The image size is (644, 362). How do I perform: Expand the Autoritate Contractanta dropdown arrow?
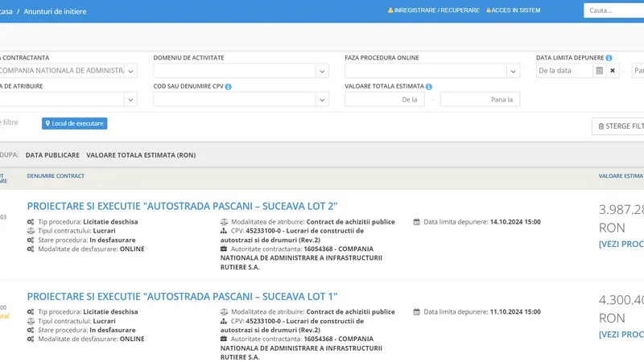(130, 71)
